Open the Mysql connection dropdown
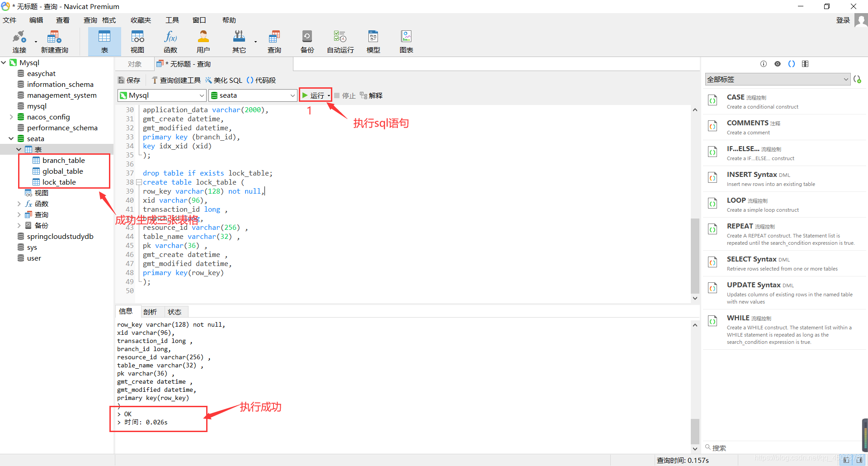The width and height of the screenshot is (868, 466). click(162, 95)
